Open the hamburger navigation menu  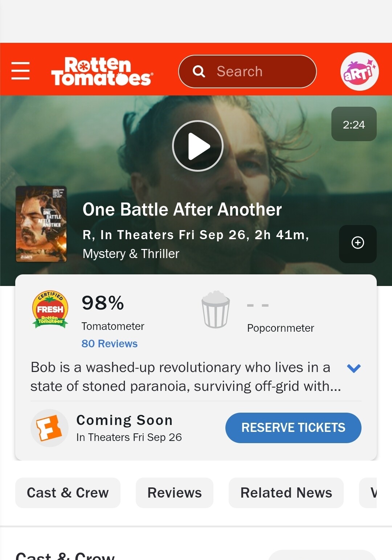20,70
